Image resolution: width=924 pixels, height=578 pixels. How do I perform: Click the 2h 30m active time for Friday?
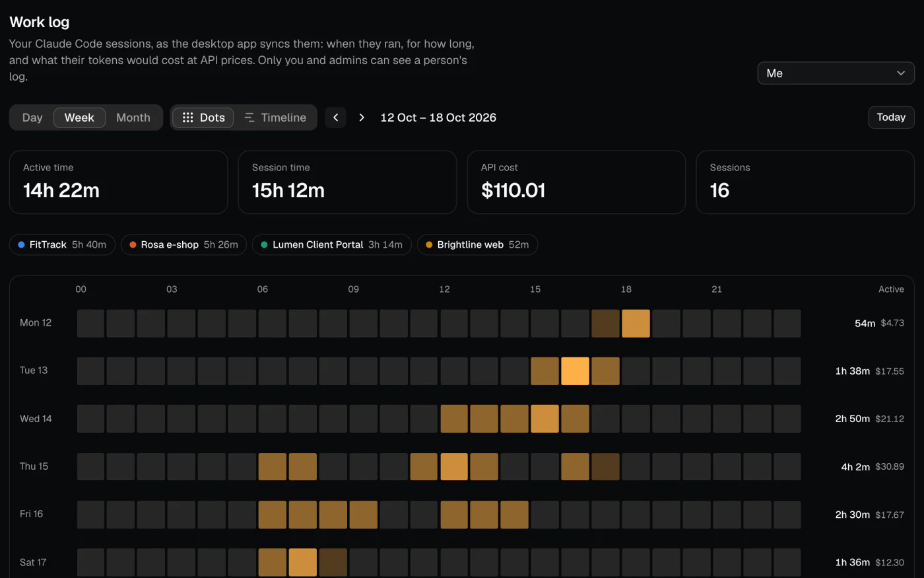click(853, 515)
